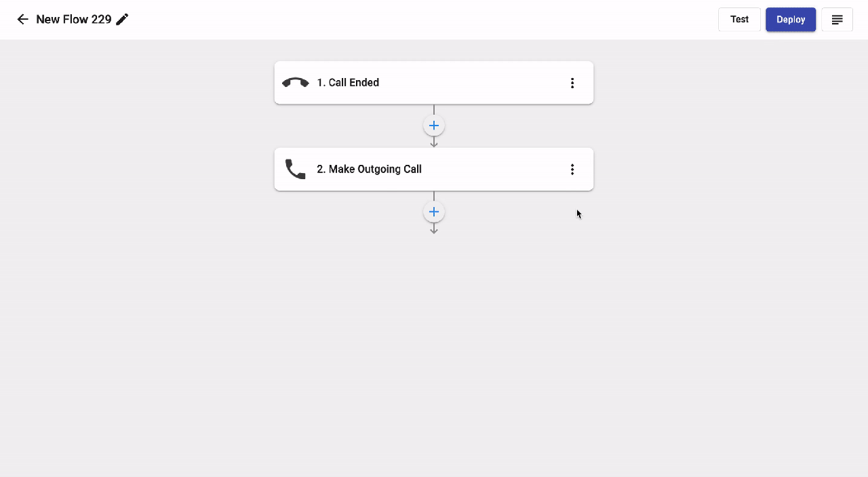Click the down arrowhead at the flow's end

pos(434,230)
